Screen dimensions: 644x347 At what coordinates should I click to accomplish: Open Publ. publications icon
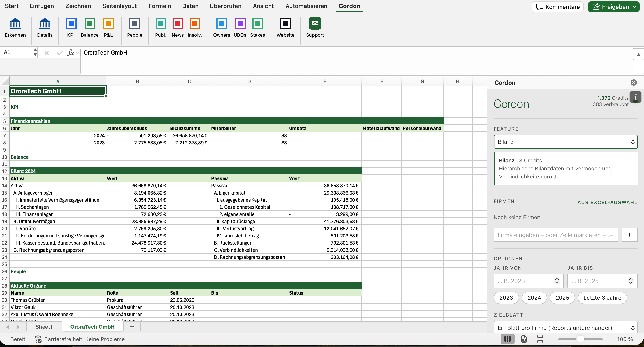[160, 23]
